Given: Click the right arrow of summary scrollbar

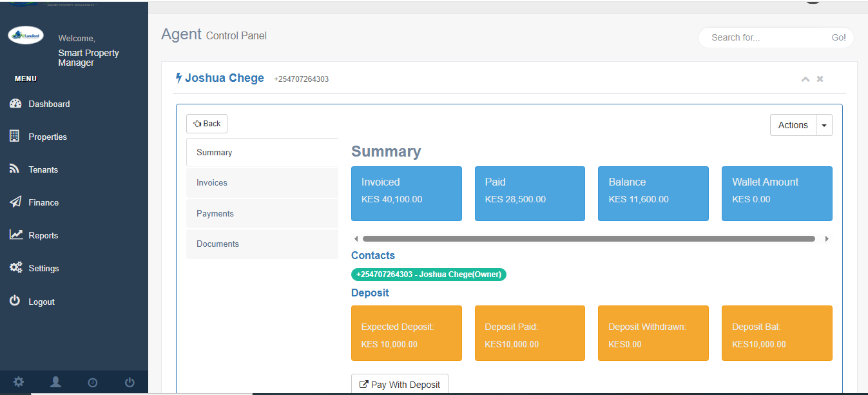Looking at the screenshot, I should tap(827, 238).
